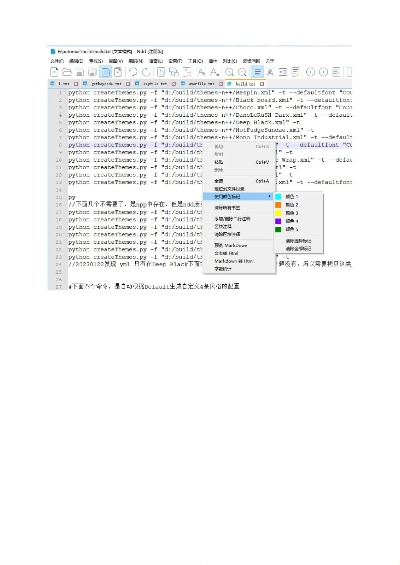Pick the green color 5 swatch
This screenshot has width=400, height=565.
pyautogui.click(x=278, y=229)
